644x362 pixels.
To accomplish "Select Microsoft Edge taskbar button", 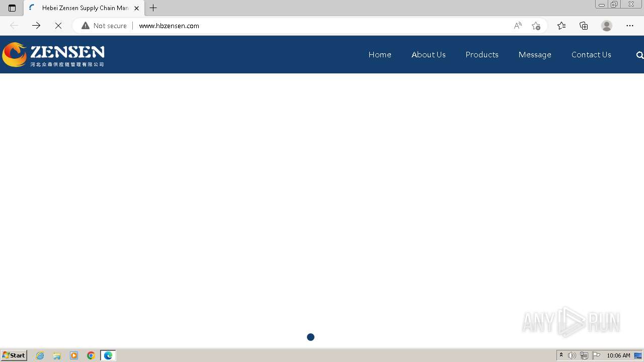I will [x=108, y=355].
